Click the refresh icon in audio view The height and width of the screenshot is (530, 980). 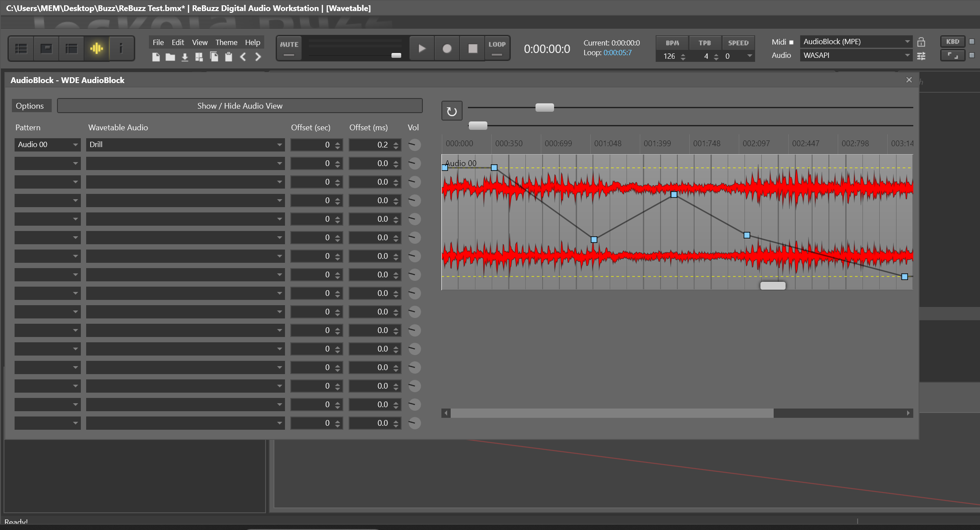[x=452, y=111]
